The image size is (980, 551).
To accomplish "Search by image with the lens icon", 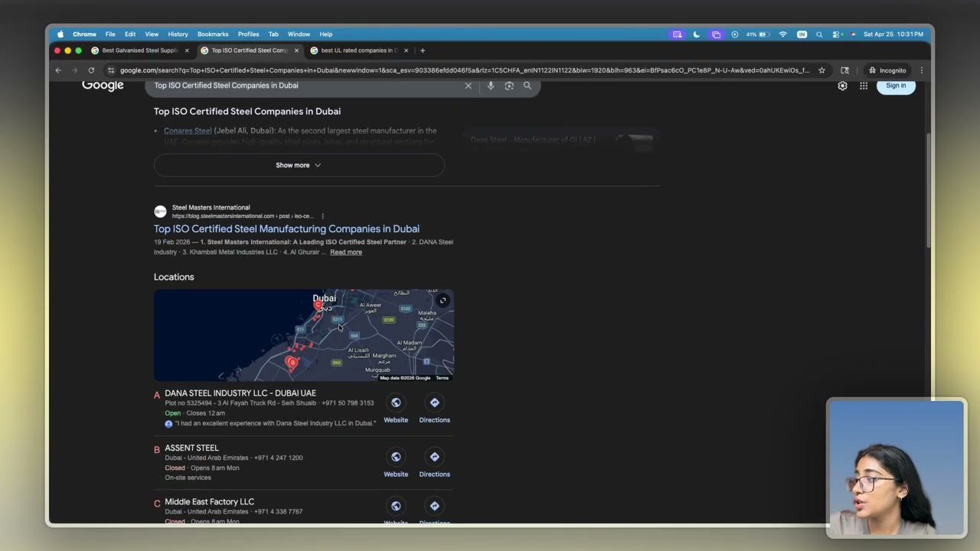I will 509,86.
